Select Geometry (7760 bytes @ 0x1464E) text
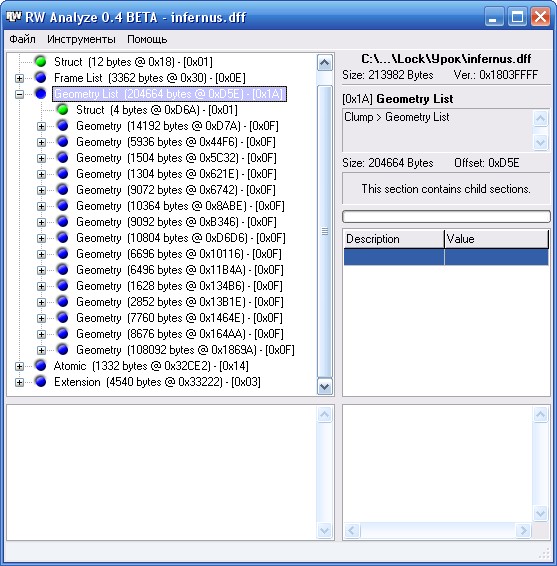Image resolution: width=557 pixels, height=566 pixels. pyautogui.click(x=179, y=318)
